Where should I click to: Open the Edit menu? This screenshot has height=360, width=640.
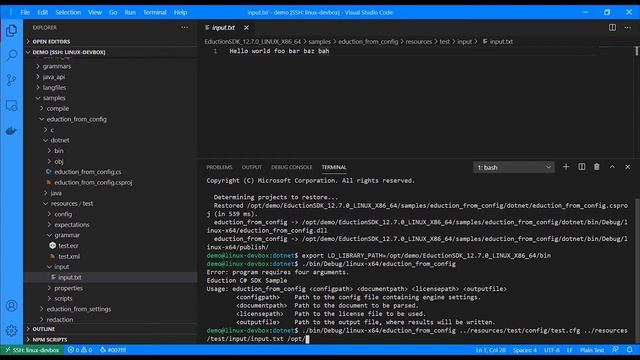pos(42,12)
